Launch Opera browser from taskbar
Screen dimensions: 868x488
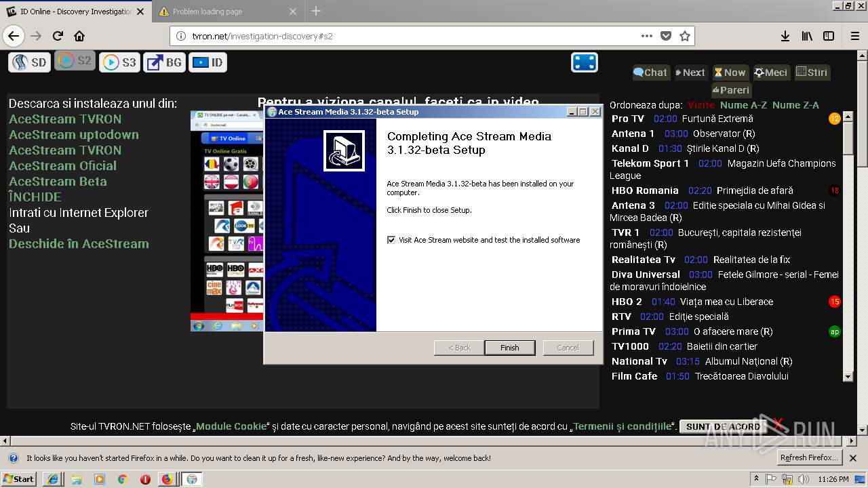[x=145, y=479]
